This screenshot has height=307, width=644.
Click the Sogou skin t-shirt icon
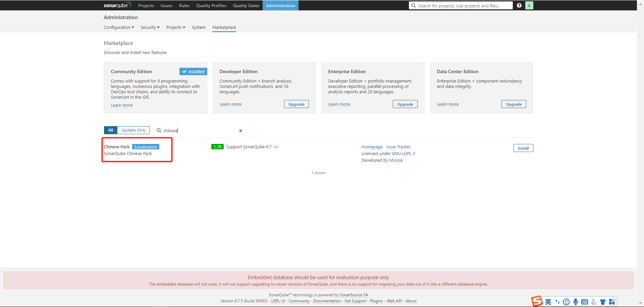click(603, 302)
